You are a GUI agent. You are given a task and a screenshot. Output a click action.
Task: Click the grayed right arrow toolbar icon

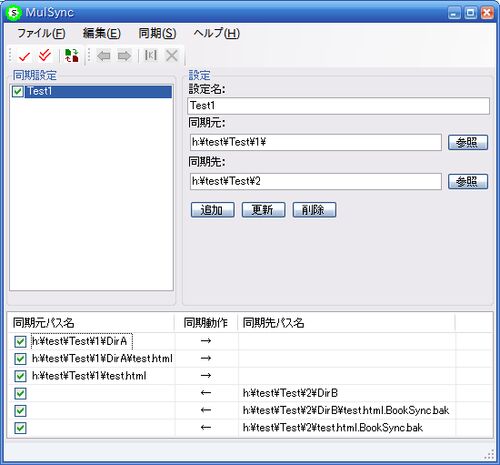(124, 56)
